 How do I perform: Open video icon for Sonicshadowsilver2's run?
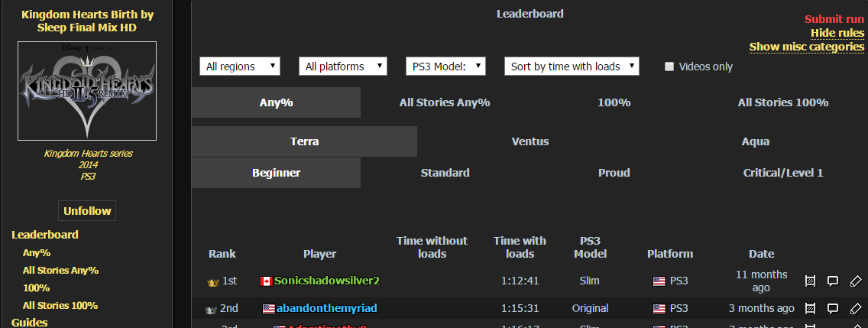[x=810, y=281]
